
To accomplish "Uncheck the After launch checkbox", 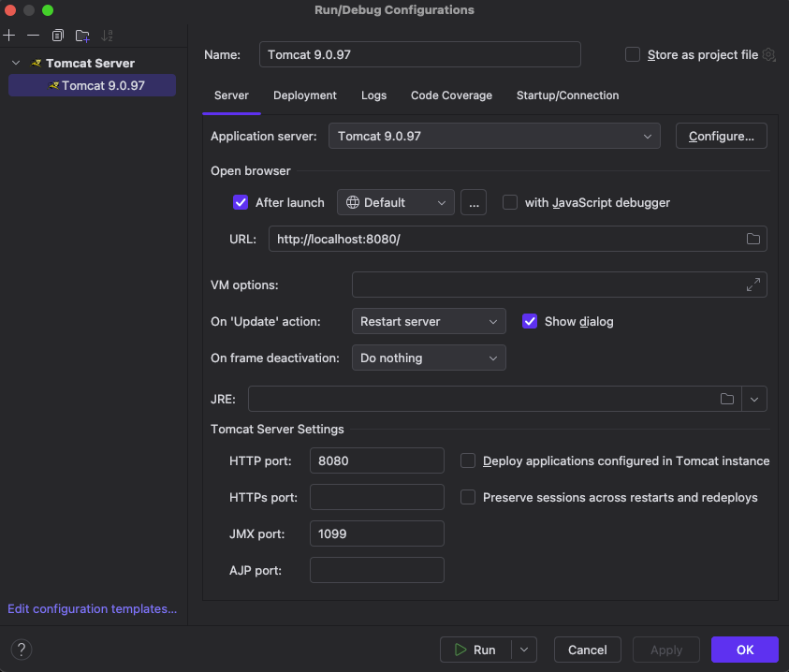I will [241, 202].
